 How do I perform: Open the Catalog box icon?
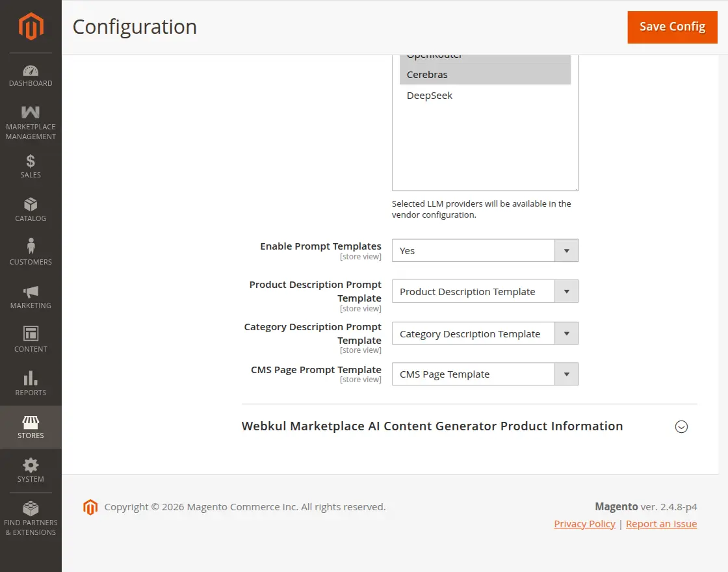(x=31, y=204)
